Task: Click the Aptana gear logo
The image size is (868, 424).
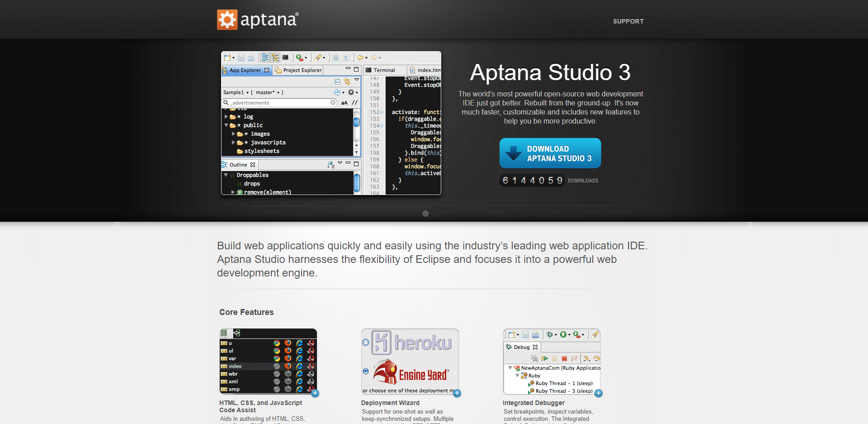Action: click(227, 20)
